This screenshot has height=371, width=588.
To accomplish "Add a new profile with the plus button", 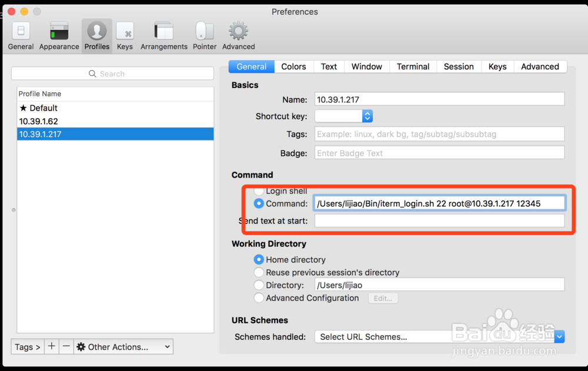I will tap(52, 346).
